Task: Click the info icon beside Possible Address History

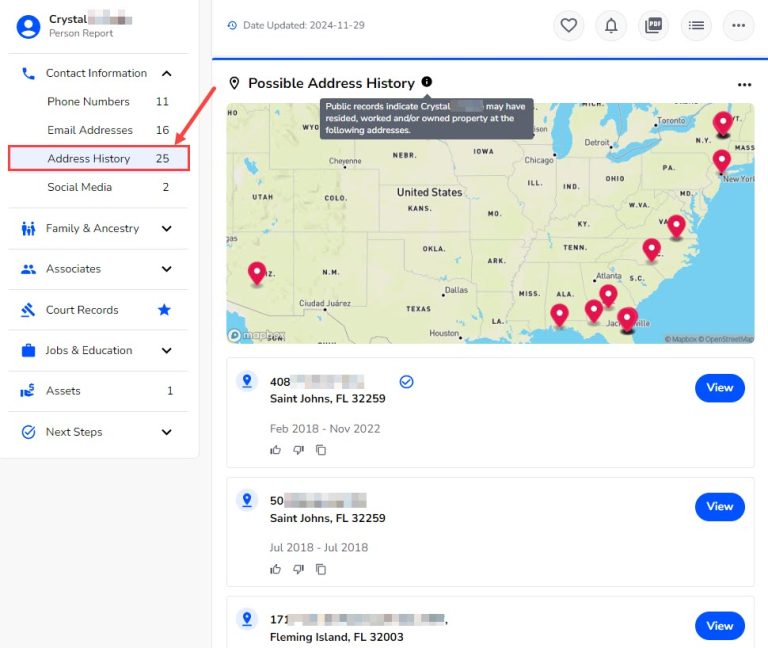Action: 427,82
